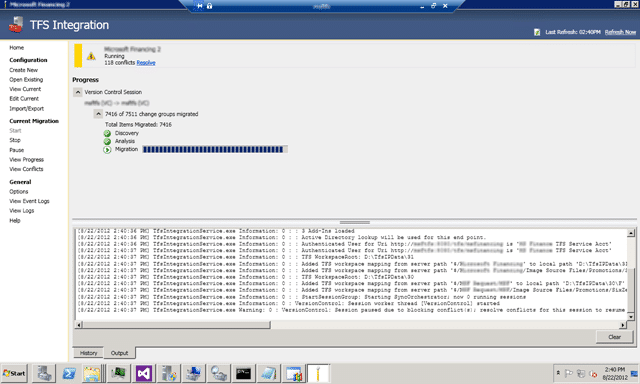The width and height of the screenshot is (640, 384).
Task: Go to Home in the sidebar
Action: tap(17, 48)
